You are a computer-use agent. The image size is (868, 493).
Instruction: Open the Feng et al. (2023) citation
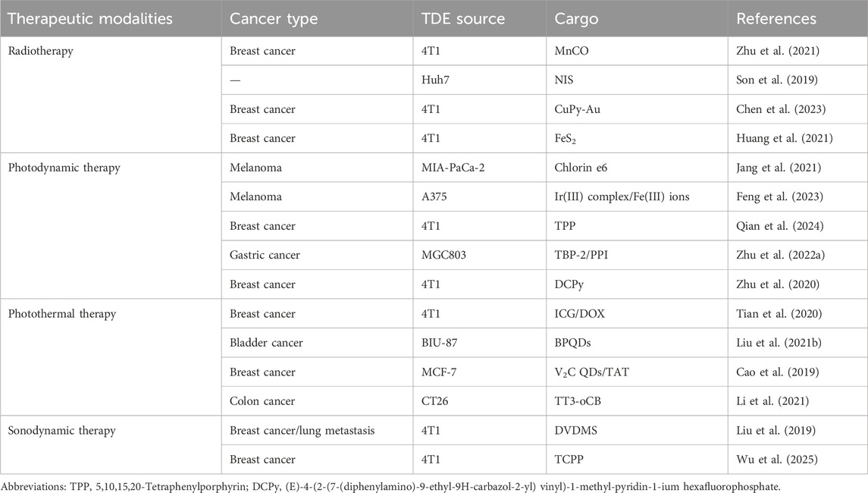779,196
